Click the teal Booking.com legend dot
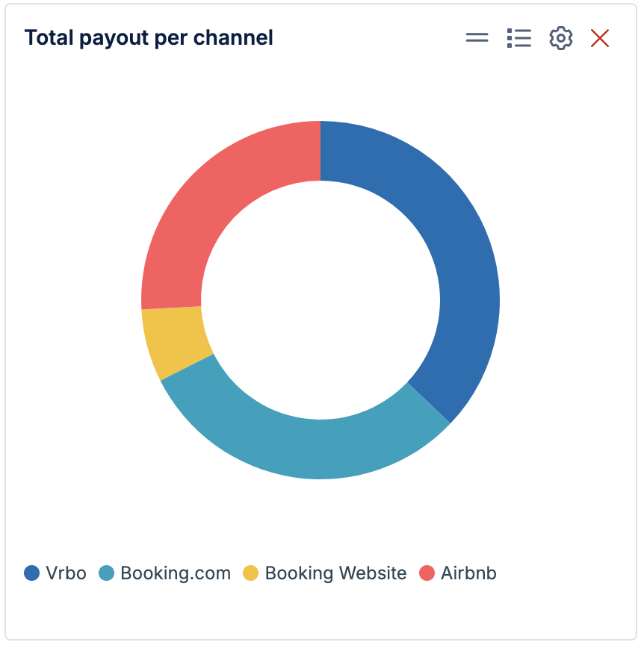This screenshot has height=651, width=644. [106, 573]
